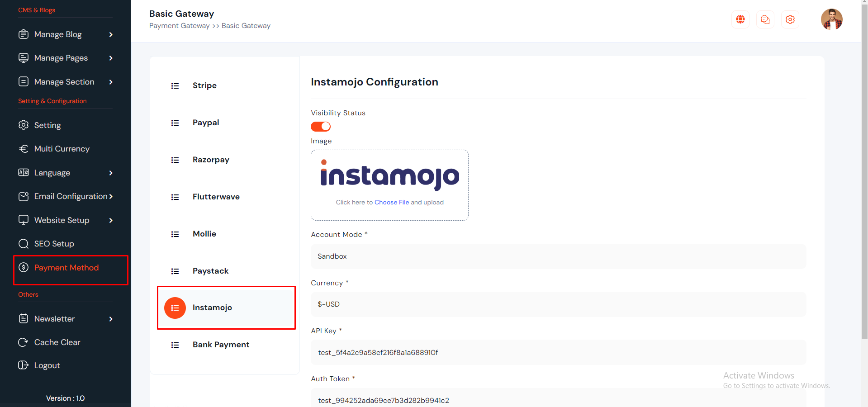The width and height of the screenshot is (868, 407).
Task: Click the list icon beside Stripe
Action: point(175,86)
